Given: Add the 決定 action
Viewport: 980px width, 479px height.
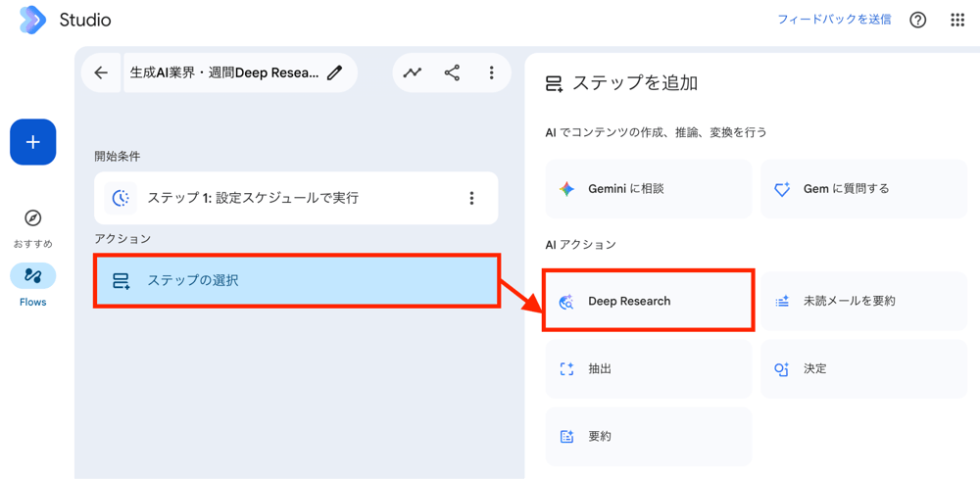Looking at the screenshot, I should tap(863, 369).
